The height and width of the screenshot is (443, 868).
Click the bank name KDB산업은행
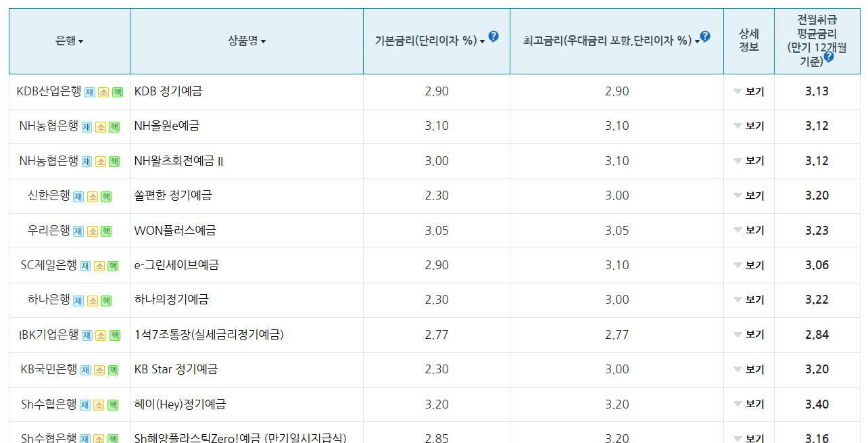tap(49, 91)
